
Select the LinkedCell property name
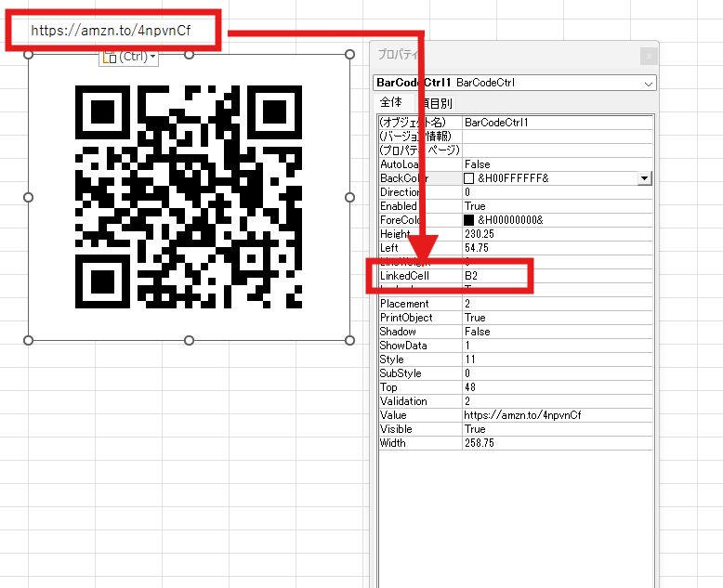point(404,276)
